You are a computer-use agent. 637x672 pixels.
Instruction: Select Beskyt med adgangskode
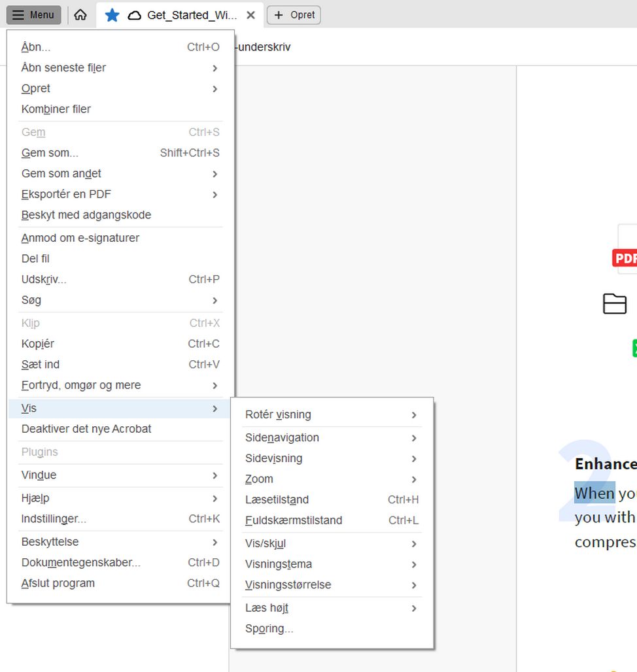120,214
